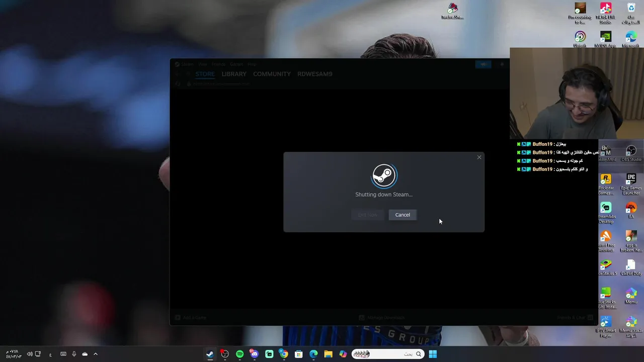Select the 'egg is broken' desktop file
The width and height of the screenshot is (644, 362).
(631, 241)
